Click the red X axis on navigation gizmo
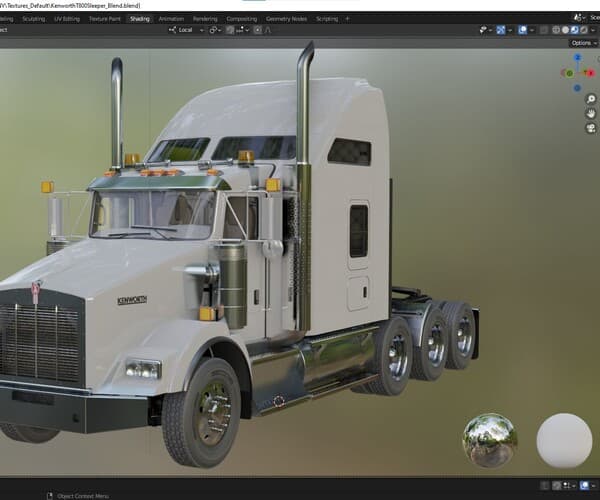The width and height of the screenshot is (600, 500). pos(592,74)
